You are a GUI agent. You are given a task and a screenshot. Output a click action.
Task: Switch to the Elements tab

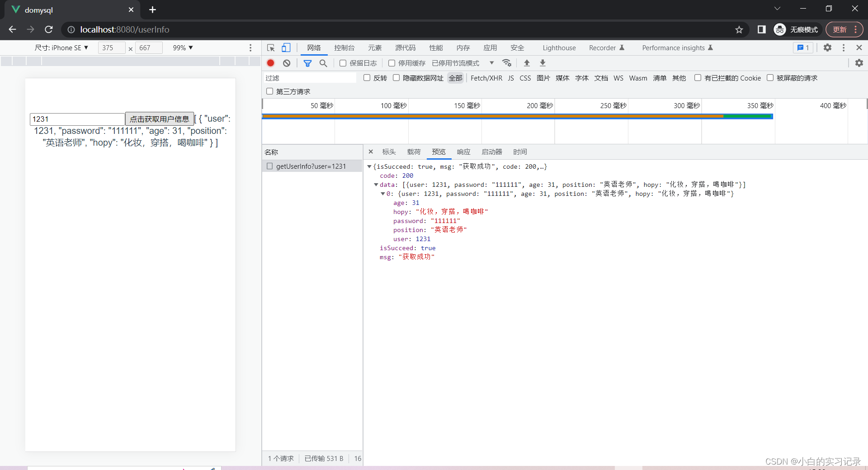[x=375, y=48]
